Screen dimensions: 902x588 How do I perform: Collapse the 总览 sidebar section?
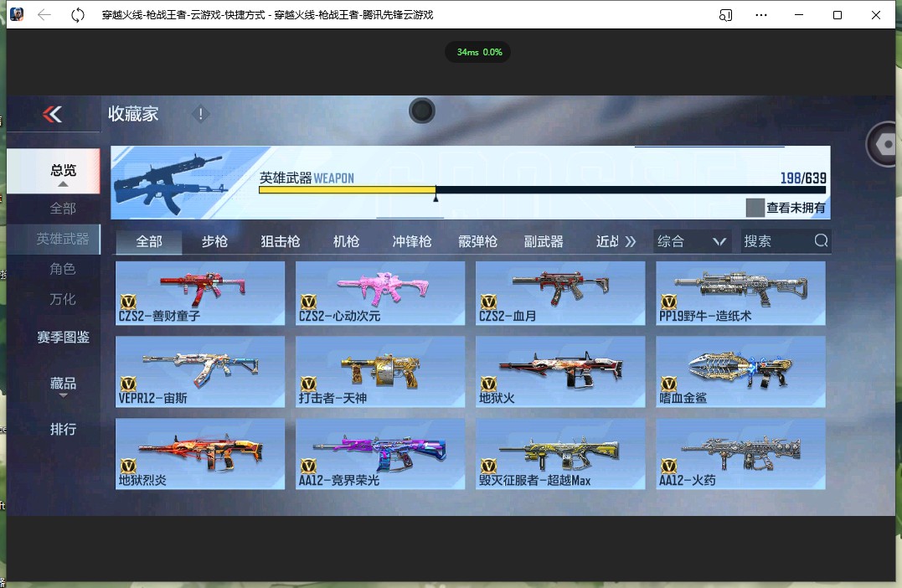[54, 171]
